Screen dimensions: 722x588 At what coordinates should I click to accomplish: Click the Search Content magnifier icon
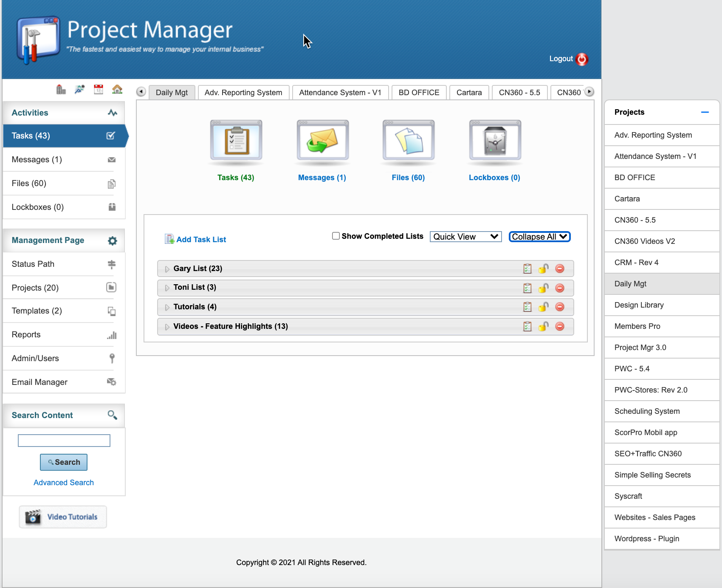click(112, 415)
